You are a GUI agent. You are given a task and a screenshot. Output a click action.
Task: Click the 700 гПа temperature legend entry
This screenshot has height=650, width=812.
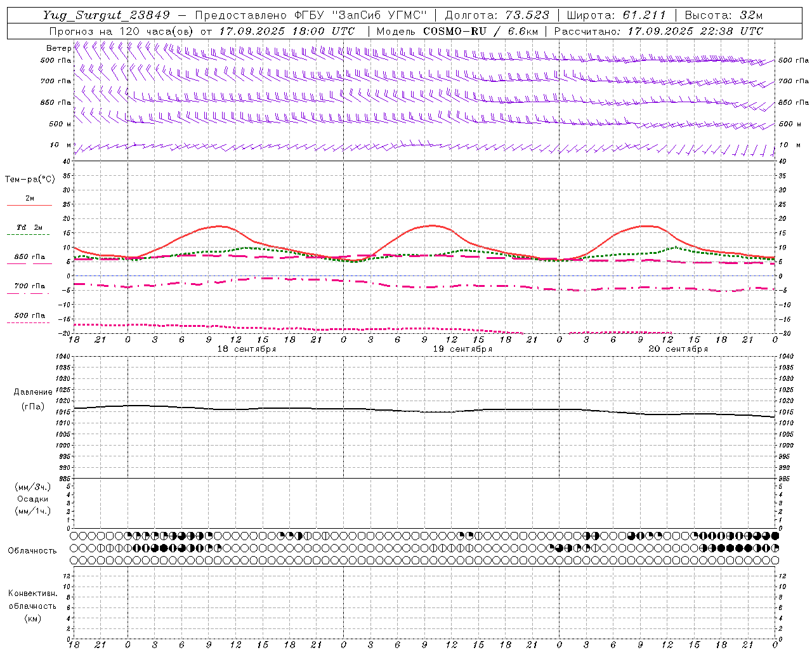30,286
